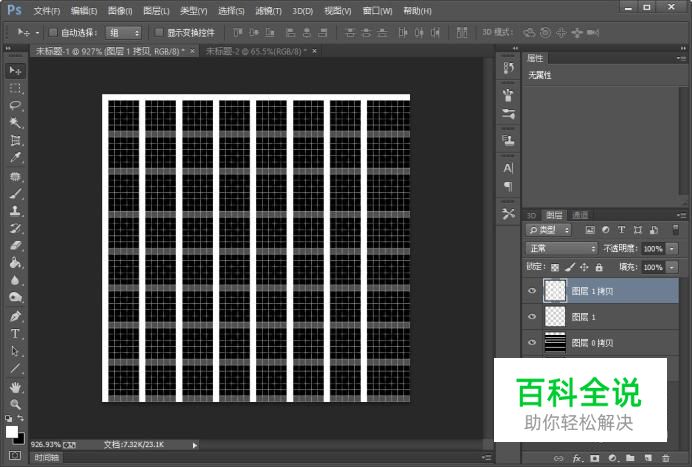Select the Crop tool

(15, 140)
